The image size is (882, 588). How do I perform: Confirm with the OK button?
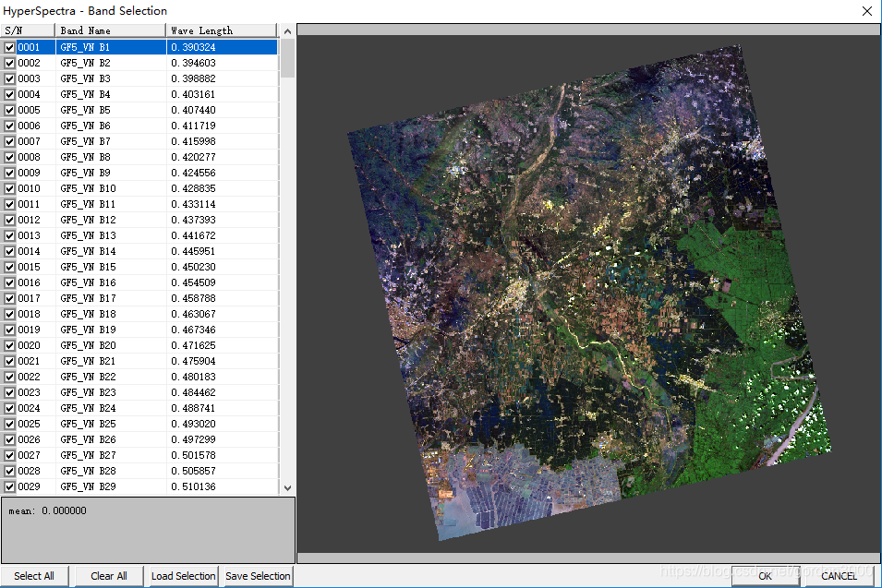coord(765,576)
